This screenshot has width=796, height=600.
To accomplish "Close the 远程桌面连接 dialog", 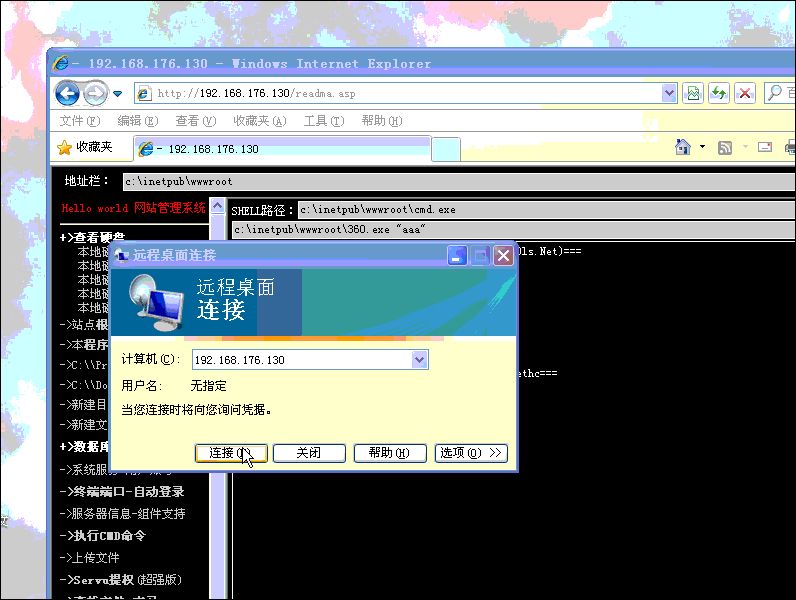I will coord(504,255).
